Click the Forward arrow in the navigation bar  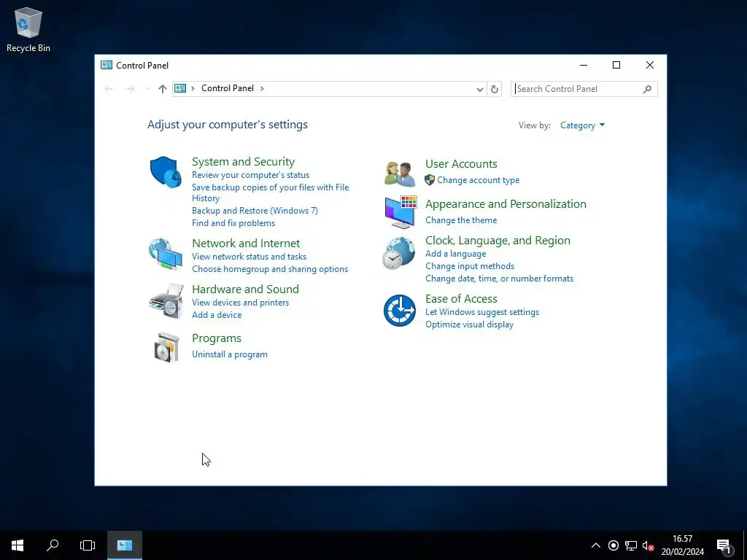click(130, 89)
